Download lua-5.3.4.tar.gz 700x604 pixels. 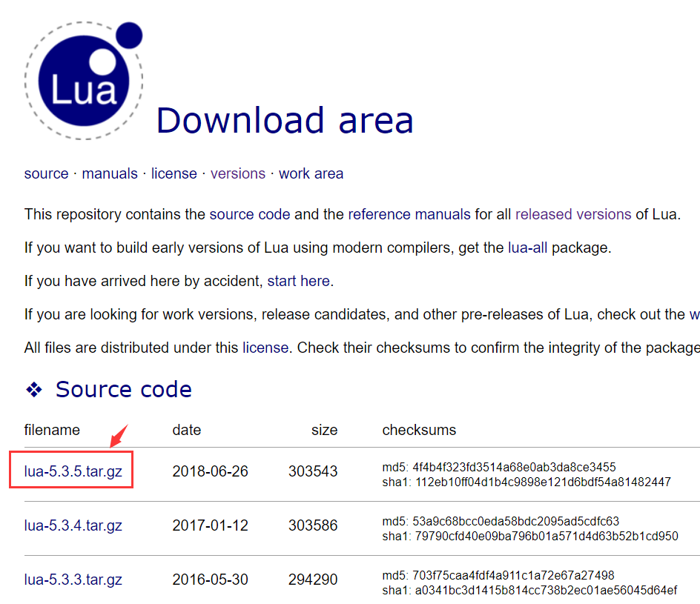click(x=73, y=525)
